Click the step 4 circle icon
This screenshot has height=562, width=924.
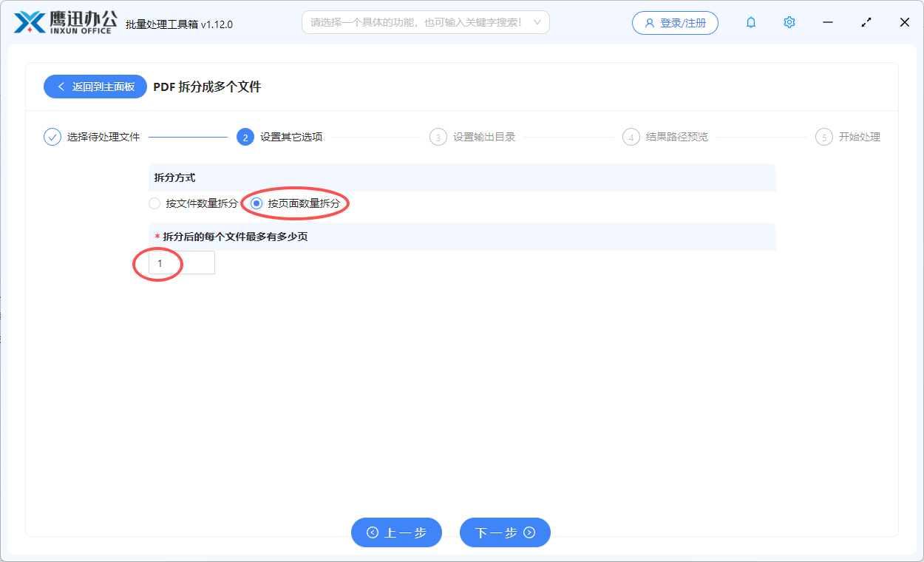click(631, 137)
